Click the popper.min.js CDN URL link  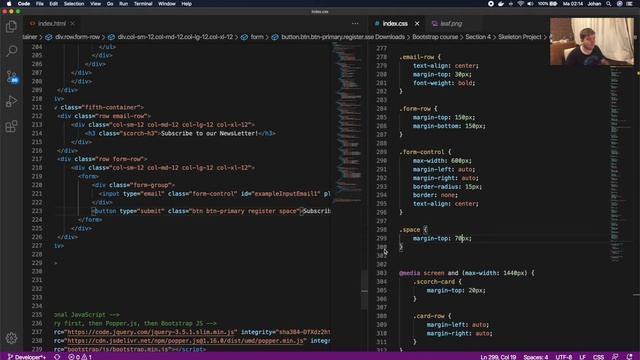click(186, 341)
